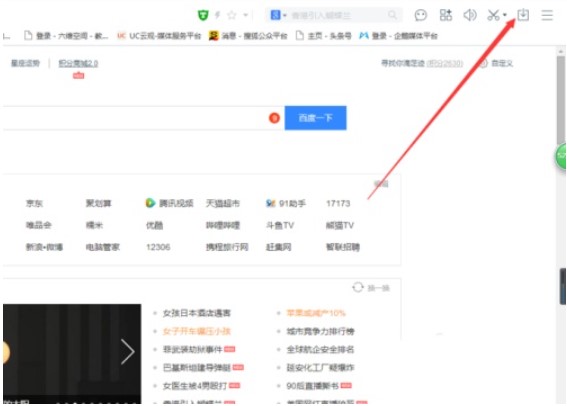Open the search engine selector dropdown
Viewport: 567px width, 406px height.
pyautogui.click(x=278, y=15)
